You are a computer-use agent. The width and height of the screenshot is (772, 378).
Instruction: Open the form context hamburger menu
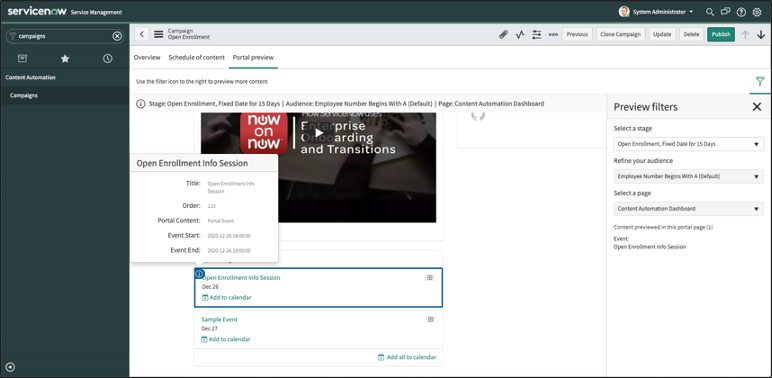159,34
